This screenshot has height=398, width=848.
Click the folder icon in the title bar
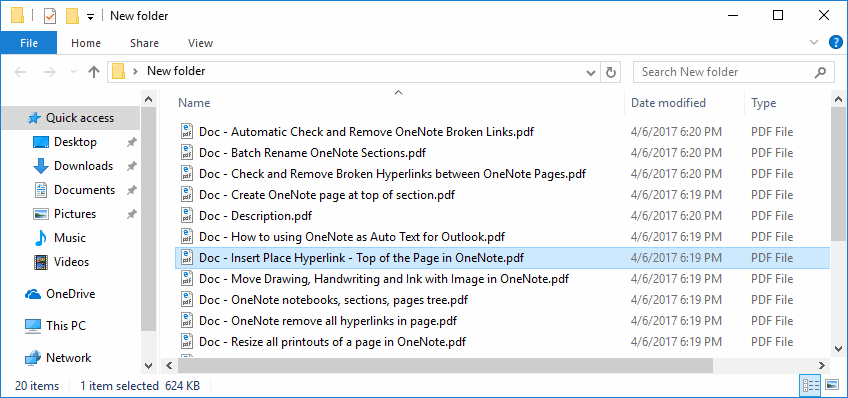coord(17,16)
